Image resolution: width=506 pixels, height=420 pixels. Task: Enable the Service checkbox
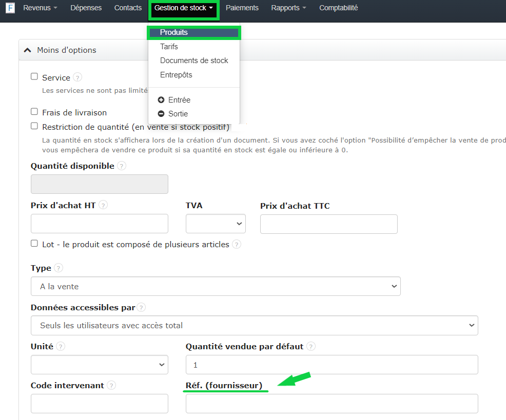[34, 76]
